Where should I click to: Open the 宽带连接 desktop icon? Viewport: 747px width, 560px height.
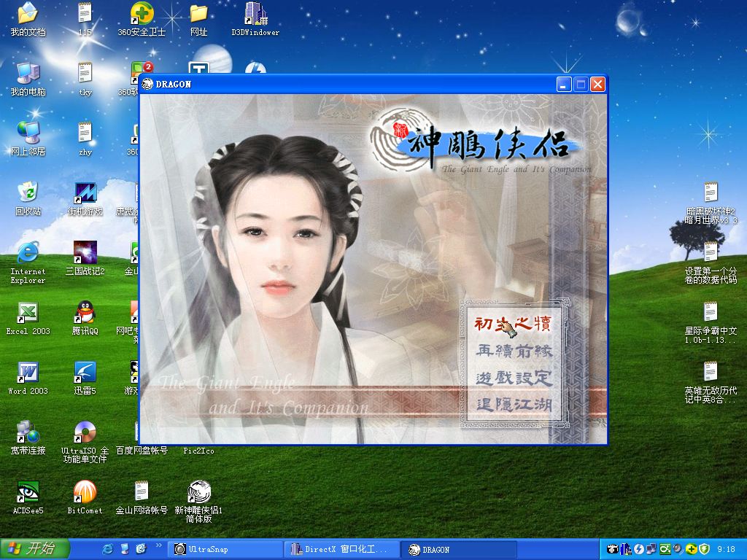[28, 438]
